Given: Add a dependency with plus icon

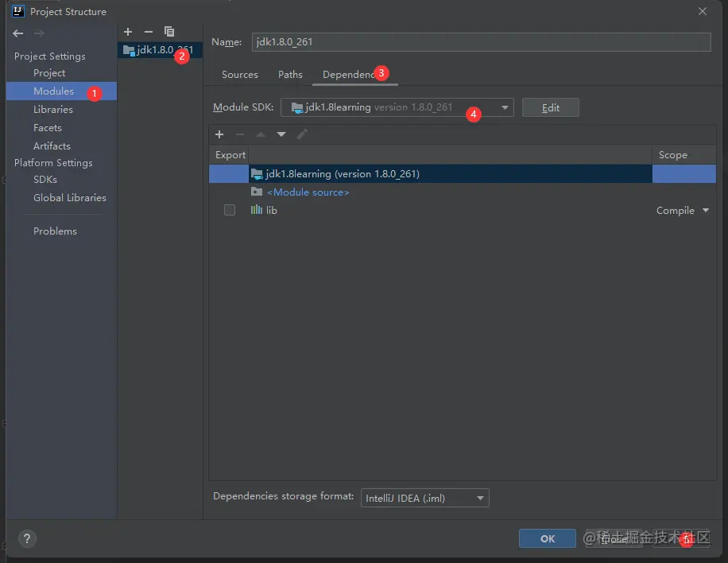Looking at the screenshot, I should (219, 134).
